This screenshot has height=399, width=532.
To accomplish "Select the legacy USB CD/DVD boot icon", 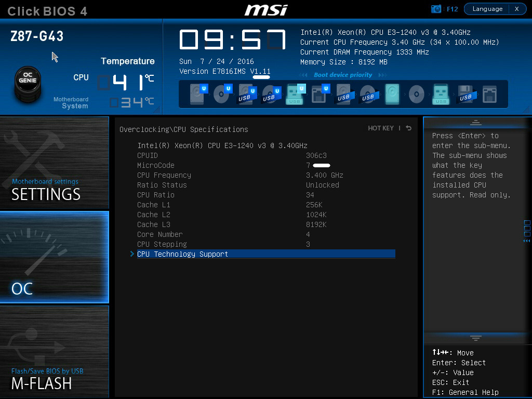I will coord(369,94).
